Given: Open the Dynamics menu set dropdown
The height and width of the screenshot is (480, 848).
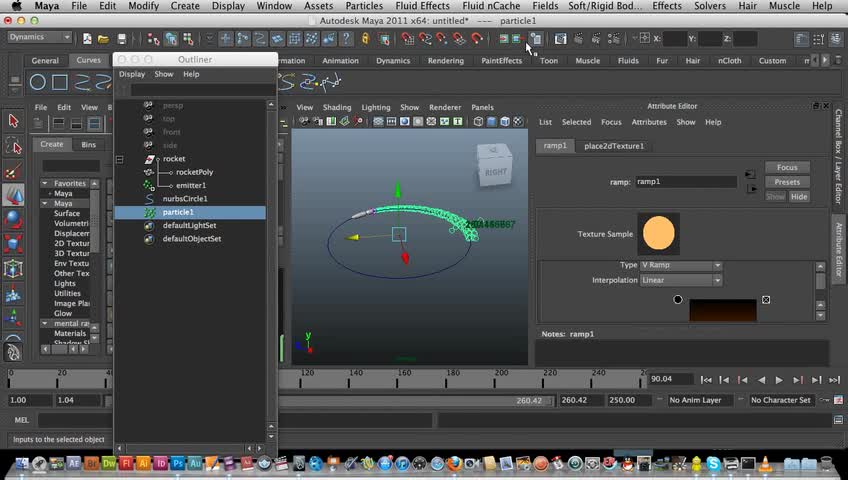Looking at the screenshot, I should click(x=40, y=38).
